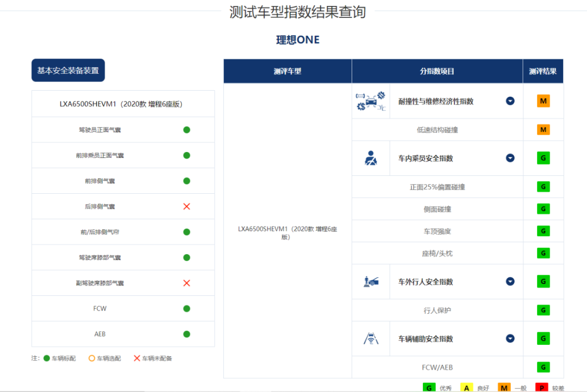This screenshot has width=587, height=392.
Task: Click the 耐撞性与维修经济性指数 label
Action: tap(436, 102)
